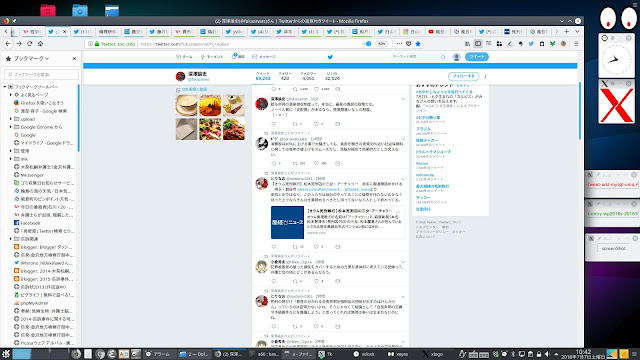
Task: Switch to the YouTube browser tab
Action: point(439,31)
